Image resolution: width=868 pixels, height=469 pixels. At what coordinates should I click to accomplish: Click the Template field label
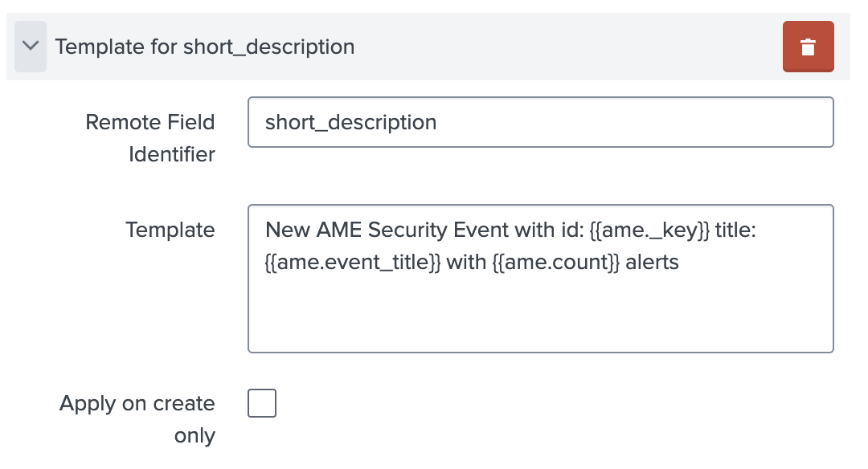[170, 230]
